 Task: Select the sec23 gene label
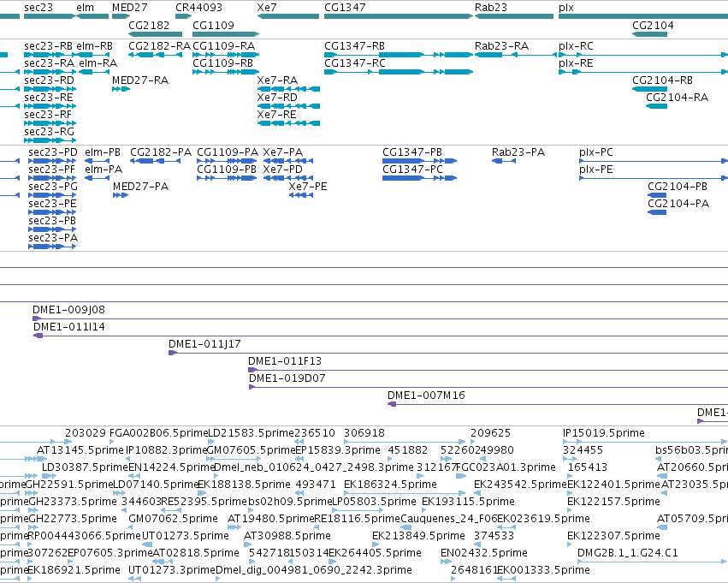coord(38,8)
